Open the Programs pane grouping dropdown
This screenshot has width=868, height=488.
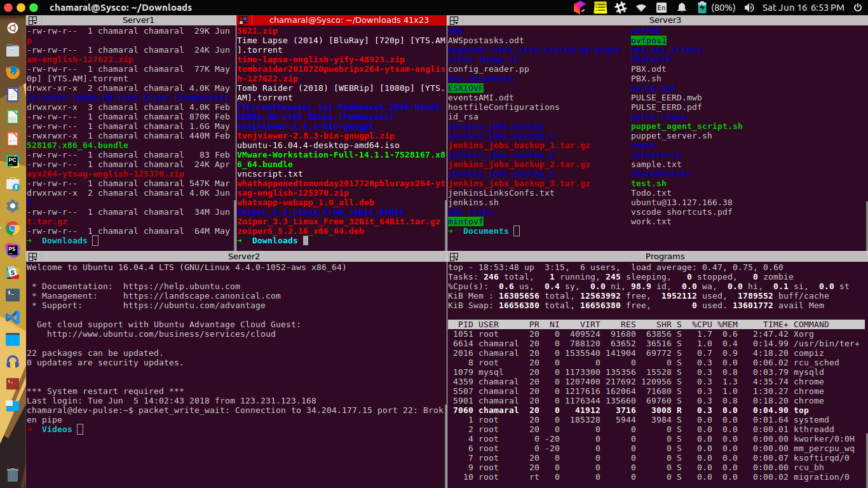[454, 257]
